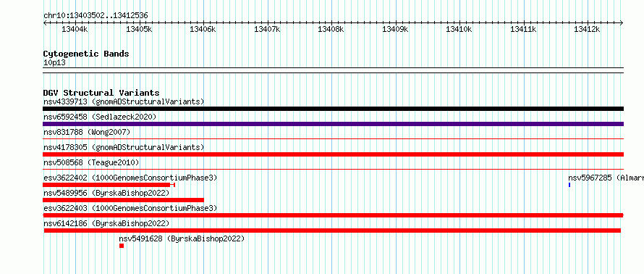
Task: Click ruler tick label 13404k
Action: tap(75, 29)
